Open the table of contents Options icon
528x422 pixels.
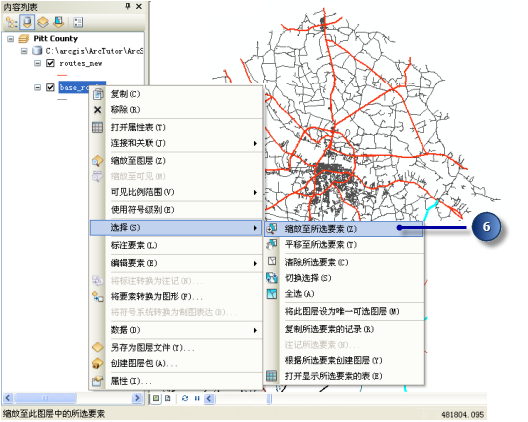coord(78,23)
